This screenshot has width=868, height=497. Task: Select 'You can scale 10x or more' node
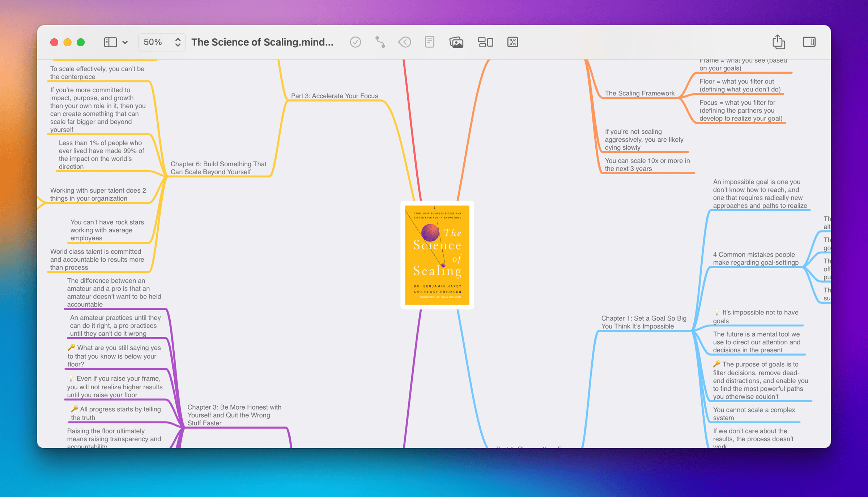647,164
